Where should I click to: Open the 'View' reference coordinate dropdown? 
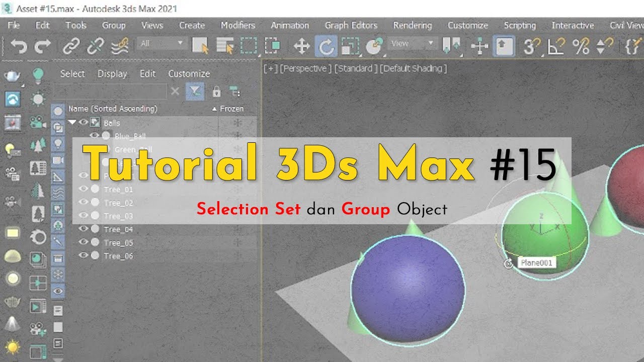[x=413, y=44]
